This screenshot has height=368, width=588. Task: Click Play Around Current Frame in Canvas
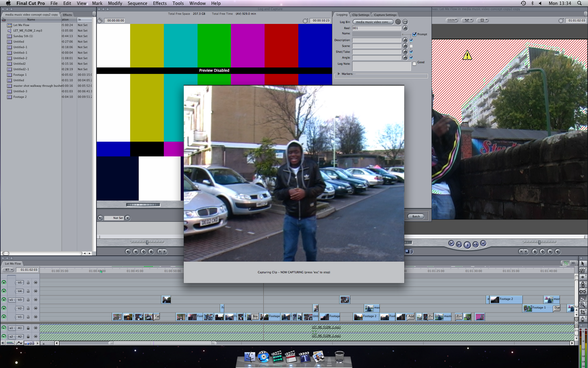tap(476, 244)
